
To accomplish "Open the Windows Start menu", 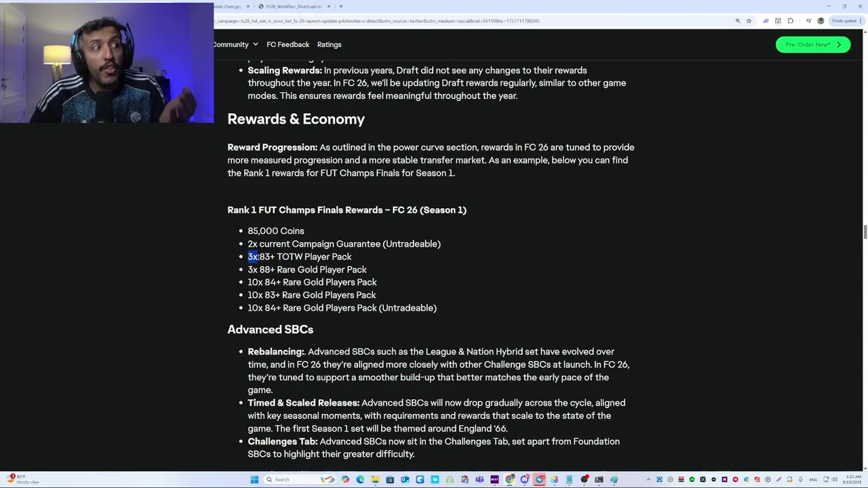I will point(254,479).
